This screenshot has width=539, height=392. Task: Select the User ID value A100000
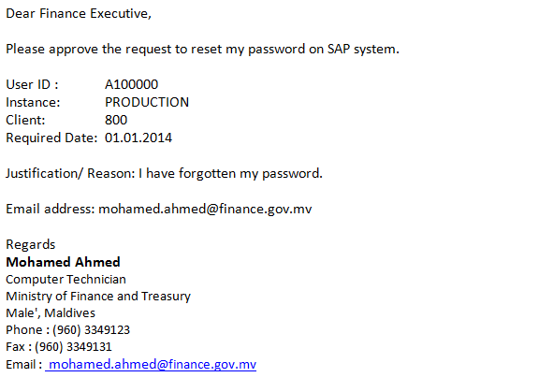pyautogui.click(x=131, y=84)
